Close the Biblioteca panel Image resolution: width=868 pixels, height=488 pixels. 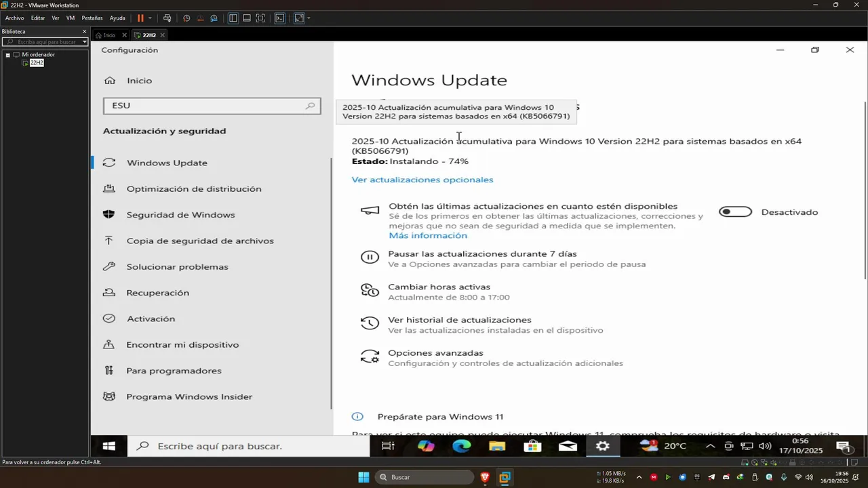click(85, 31)
